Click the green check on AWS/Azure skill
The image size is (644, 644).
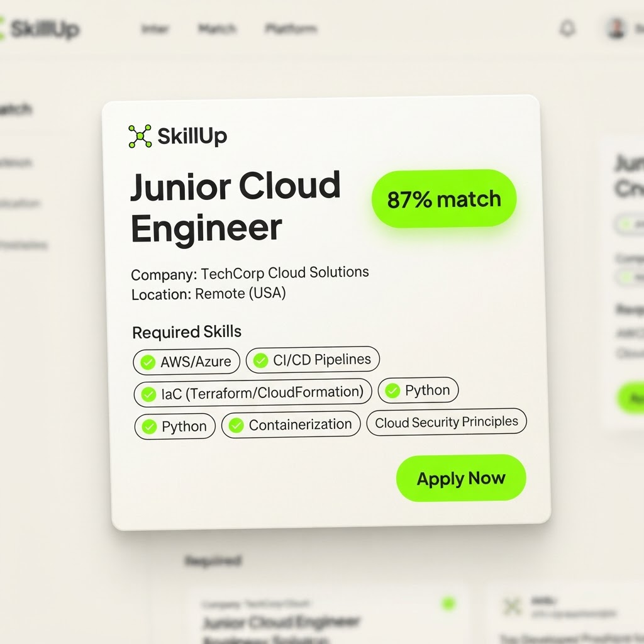point(148,362)
